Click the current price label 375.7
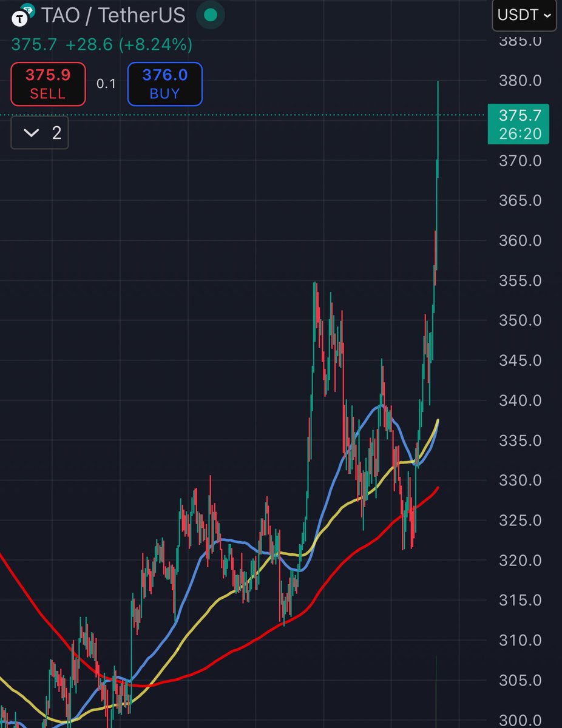Screen dimensions: 562x728 tap(518, 123)
